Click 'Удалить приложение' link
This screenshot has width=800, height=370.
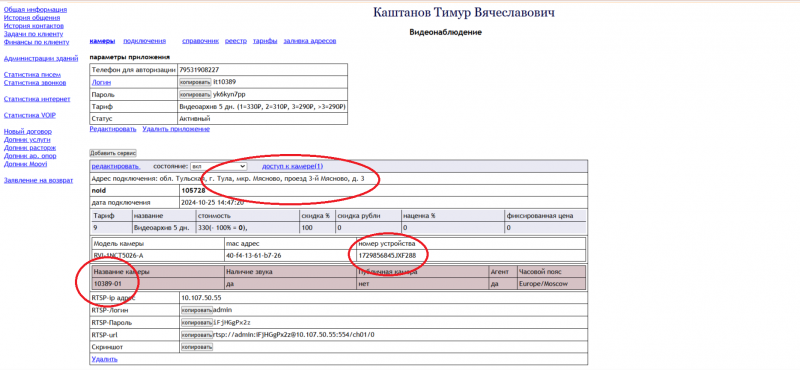[x=176, y=129]
